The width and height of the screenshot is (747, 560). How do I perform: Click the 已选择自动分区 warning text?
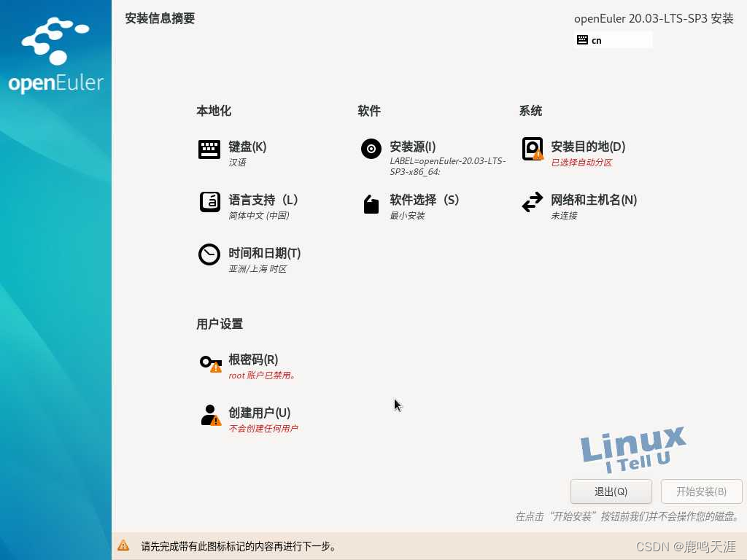pos(581,163)
